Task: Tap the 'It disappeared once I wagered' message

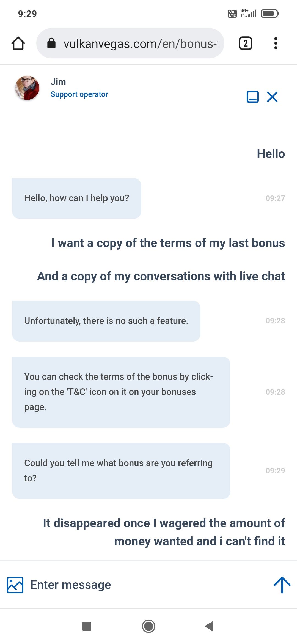Action: tap(164, 532)
